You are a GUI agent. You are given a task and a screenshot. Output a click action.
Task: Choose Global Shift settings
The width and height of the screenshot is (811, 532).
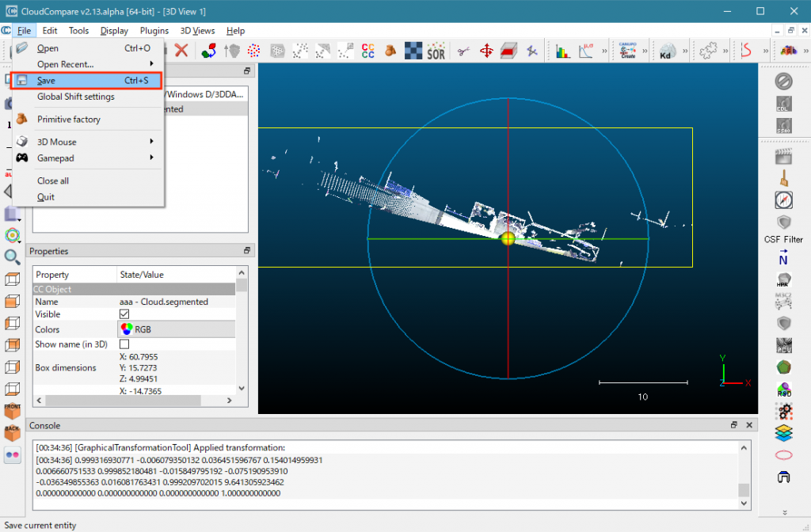pos(76,97)
